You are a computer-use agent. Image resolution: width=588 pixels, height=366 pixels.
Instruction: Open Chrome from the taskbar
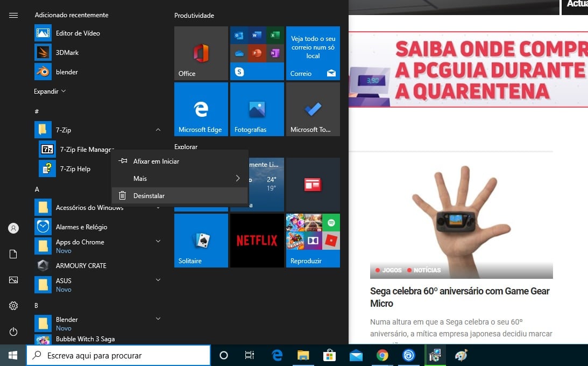[x=382, y=355]
